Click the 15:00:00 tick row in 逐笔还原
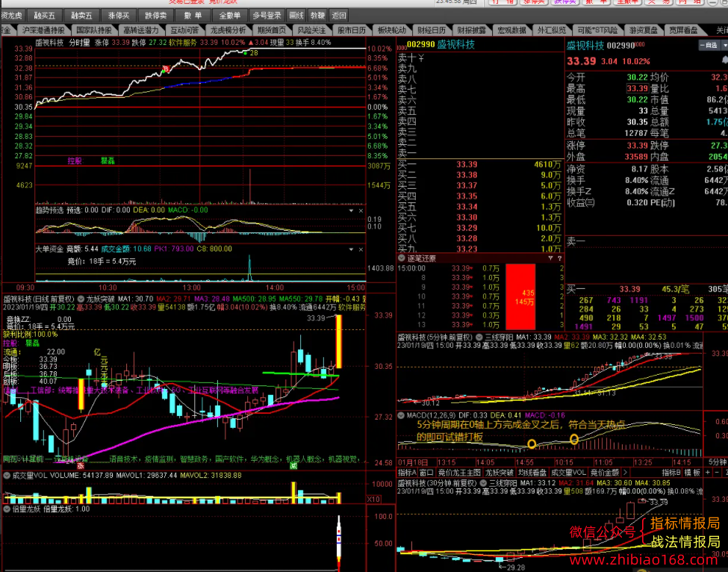 (x=480, y=268)
